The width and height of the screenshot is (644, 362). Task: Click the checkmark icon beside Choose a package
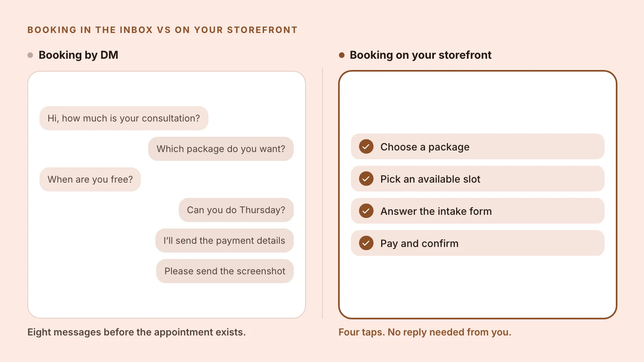pyautogui.click(x=366, y=146)
